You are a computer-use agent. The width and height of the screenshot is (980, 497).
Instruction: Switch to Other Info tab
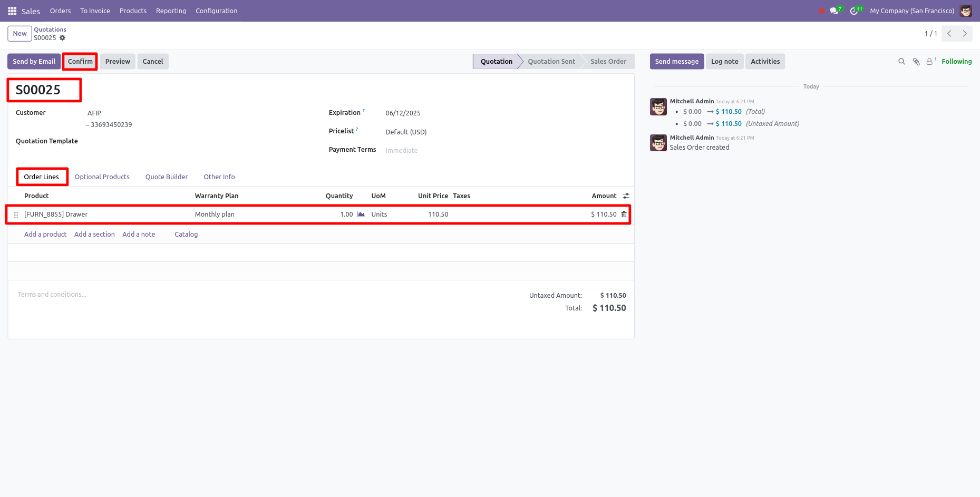[219, 177]
